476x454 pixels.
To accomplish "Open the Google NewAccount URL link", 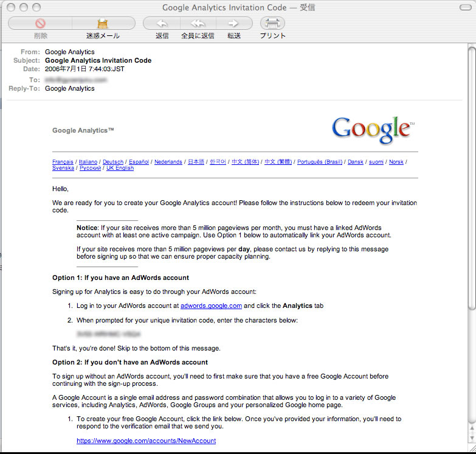I will pyautogui.click(x=146, y=441).
